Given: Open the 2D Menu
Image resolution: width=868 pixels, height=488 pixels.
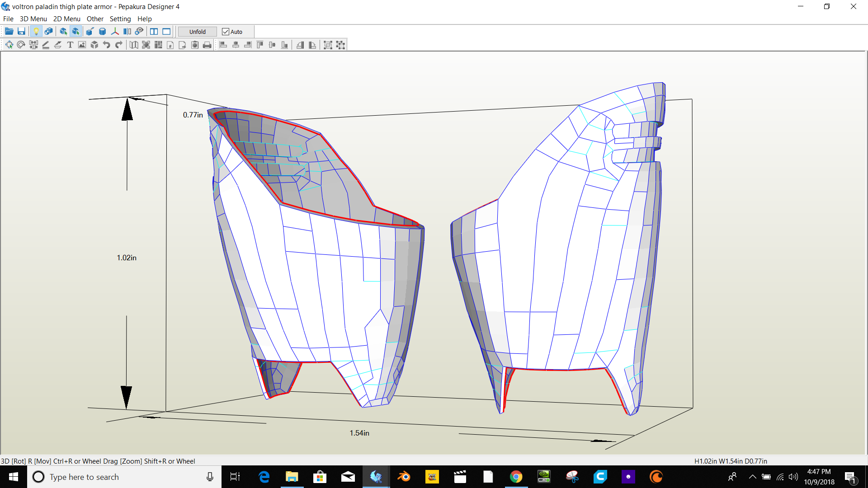Looking at the screenshot, I should [66, 19].
